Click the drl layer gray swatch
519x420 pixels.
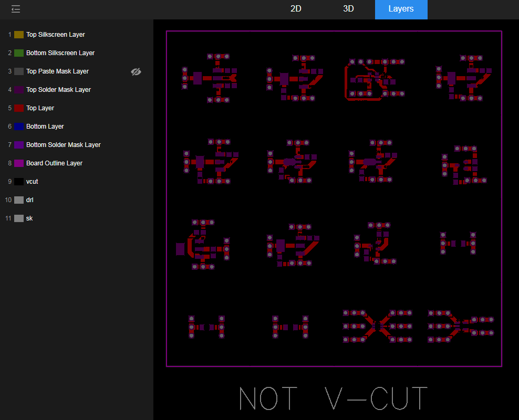click(x=19, y=200)
